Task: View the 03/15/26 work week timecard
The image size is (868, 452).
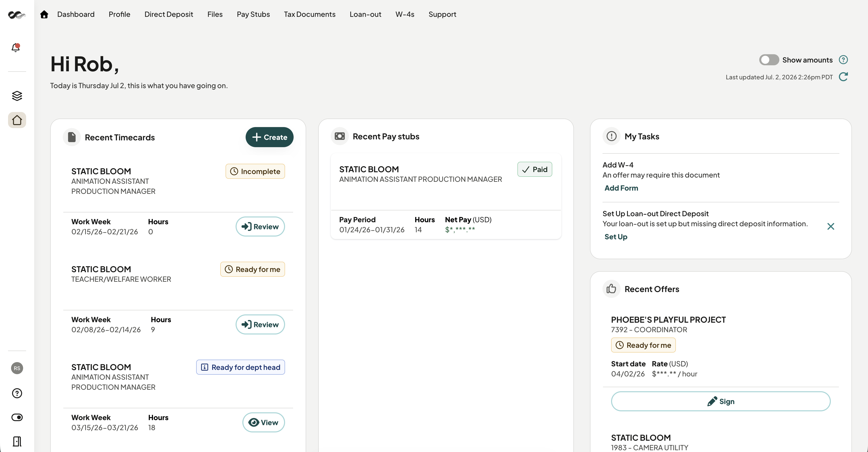Action: [x=263, y=422]
